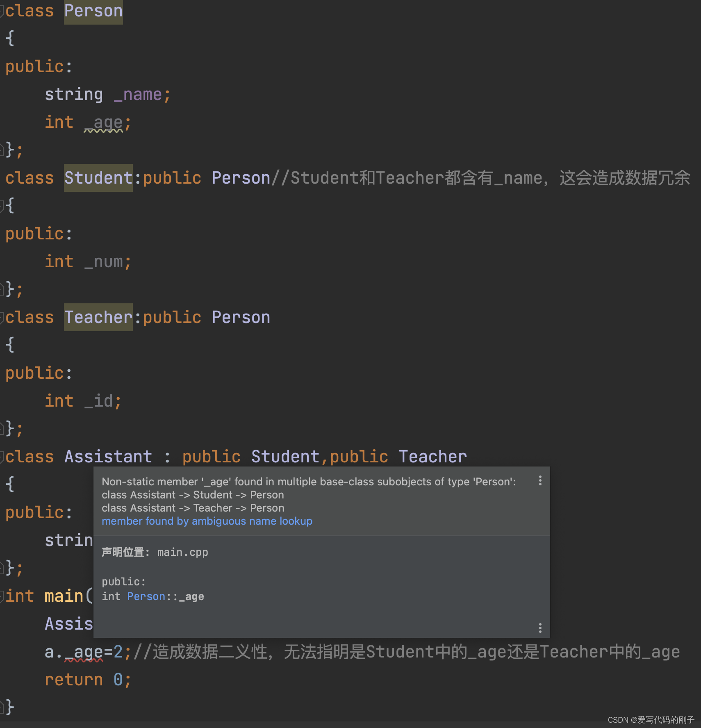The width and height of the screenshot is (701, 728).
Task: Click the 'string' type keyword before _name
Action: pyautogui.click(x=74, y=95)
